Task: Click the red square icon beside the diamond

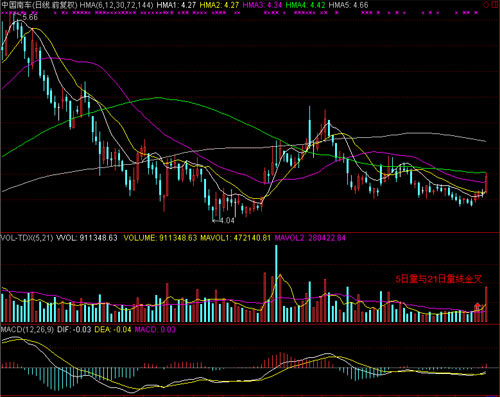Action: 495,5
